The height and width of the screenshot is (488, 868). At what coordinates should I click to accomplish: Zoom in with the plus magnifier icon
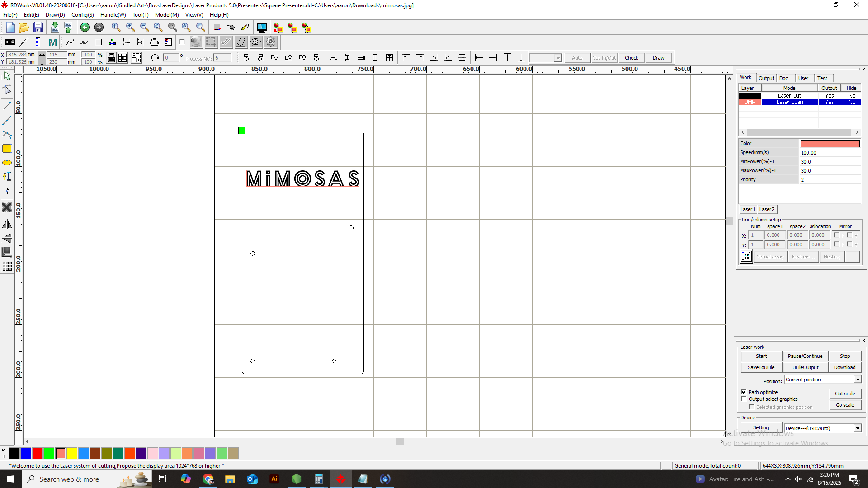(x=130, y=28)
